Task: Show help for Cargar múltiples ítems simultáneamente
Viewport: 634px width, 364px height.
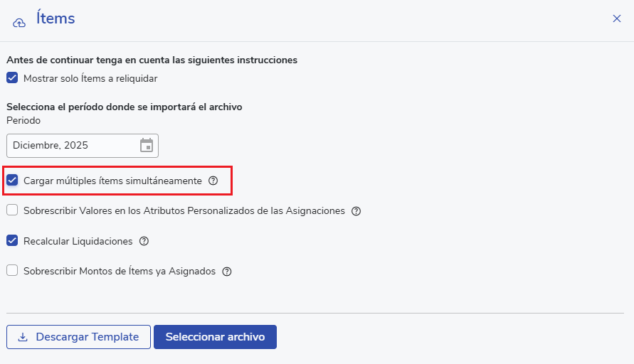Action: [213, 181]
